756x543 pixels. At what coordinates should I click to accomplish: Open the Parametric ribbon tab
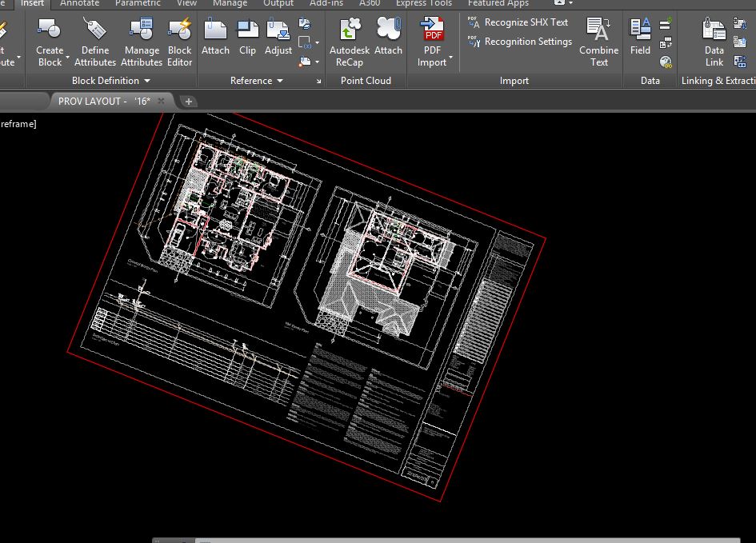click(x=137, y=4)
